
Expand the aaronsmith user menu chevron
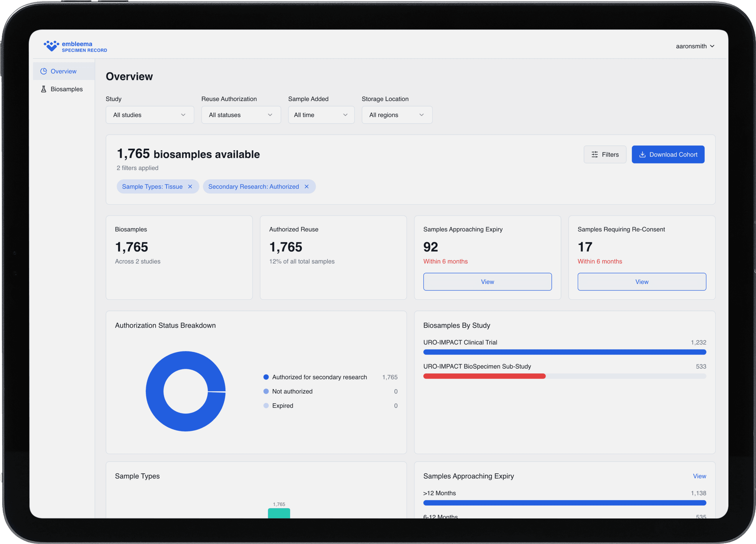point(712,46)
